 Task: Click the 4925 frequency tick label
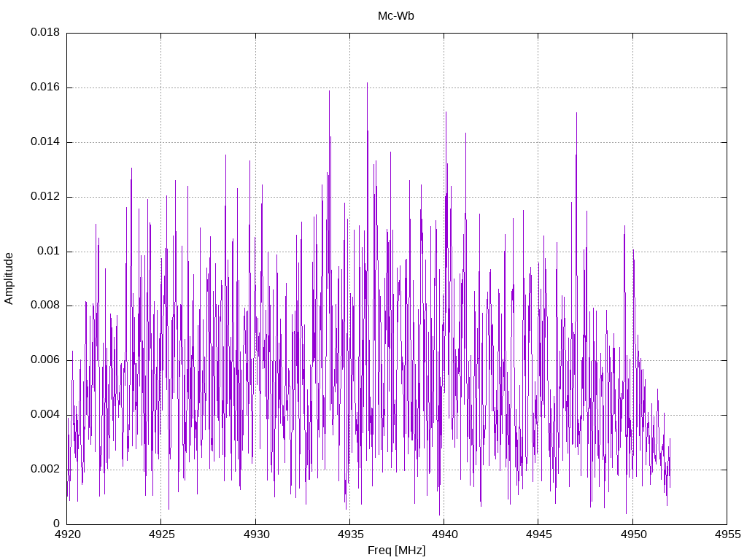click(x=161, y=534)
